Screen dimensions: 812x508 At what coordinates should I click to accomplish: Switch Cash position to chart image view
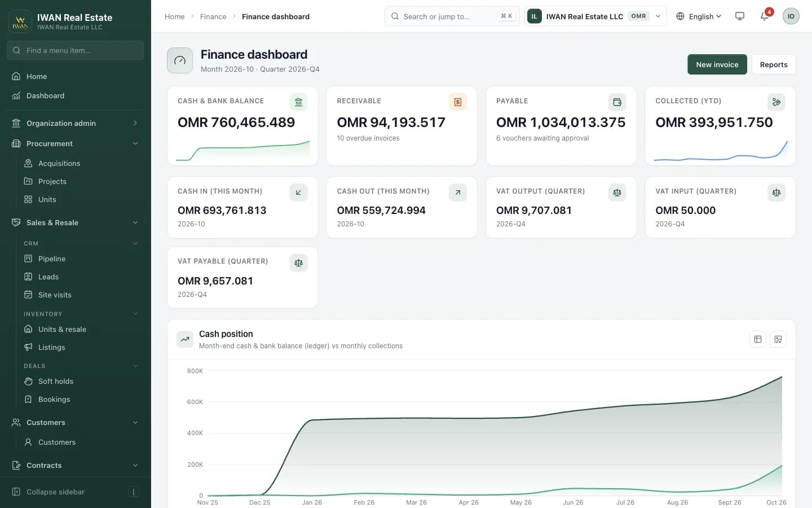(x=778, y=339)
